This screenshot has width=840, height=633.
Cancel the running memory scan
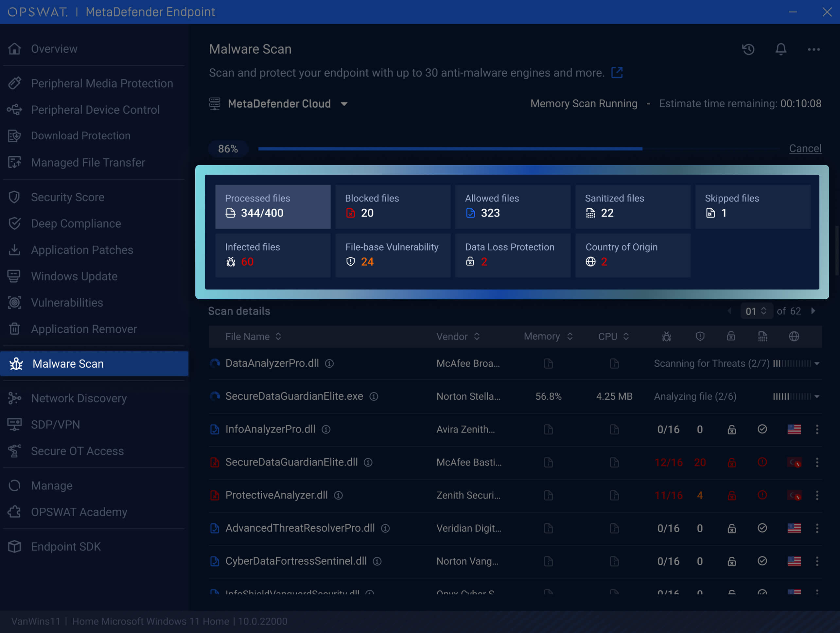(x=805, y=149)
